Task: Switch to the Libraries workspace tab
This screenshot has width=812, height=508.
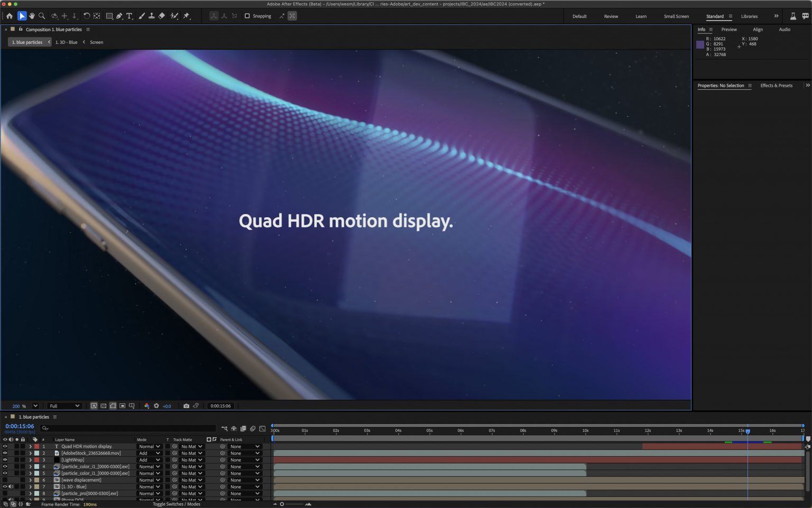Action: click(x=749, y=16)
